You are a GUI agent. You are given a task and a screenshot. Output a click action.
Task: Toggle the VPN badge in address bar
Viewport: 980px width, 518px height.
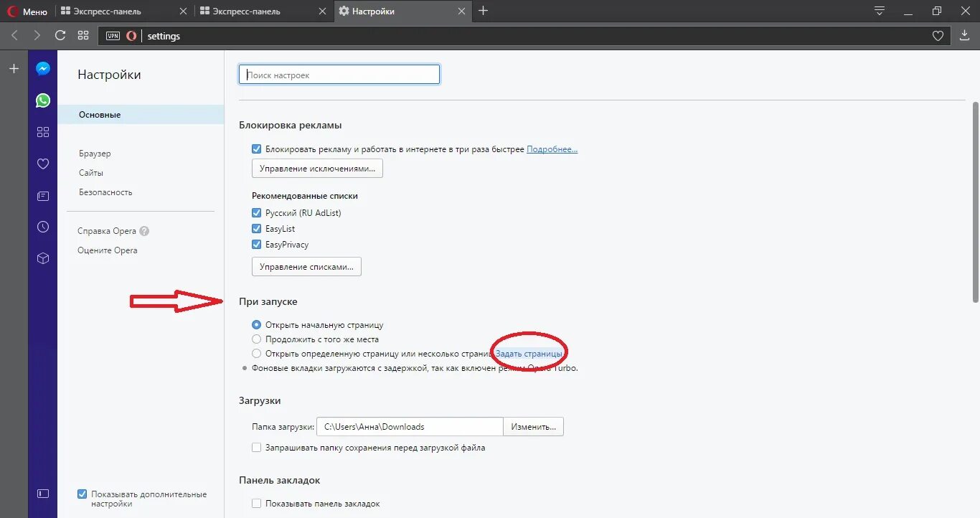click(113, 36)
